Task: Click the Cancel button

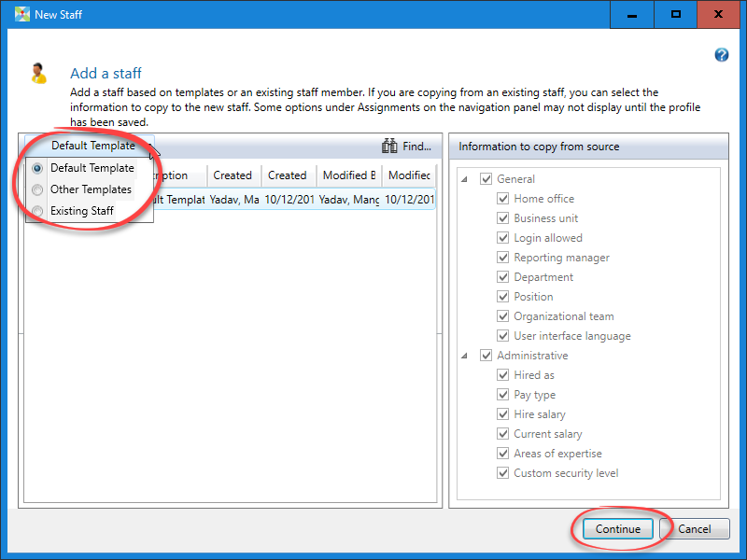Action: [694, 529]
